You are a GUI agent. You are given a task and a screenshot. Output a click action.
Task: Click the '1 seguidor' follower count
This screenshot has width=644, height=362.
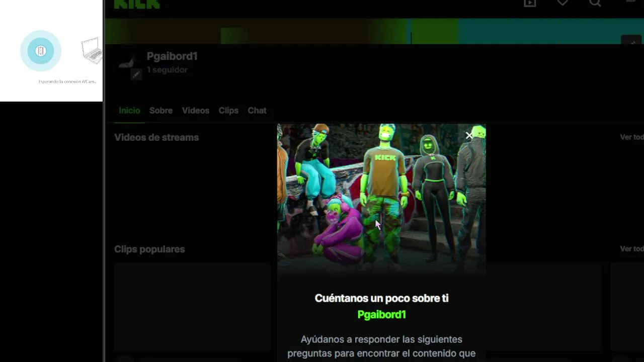[x=167, y=70]
